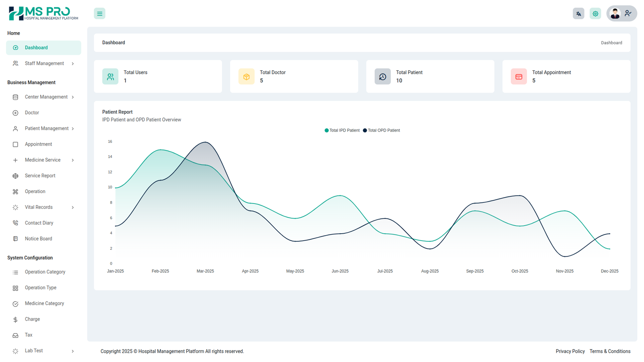The height and width of the screenshot is (362, 644).
Task: Click the hamburger menu toggle button
Action: point(99,14)
